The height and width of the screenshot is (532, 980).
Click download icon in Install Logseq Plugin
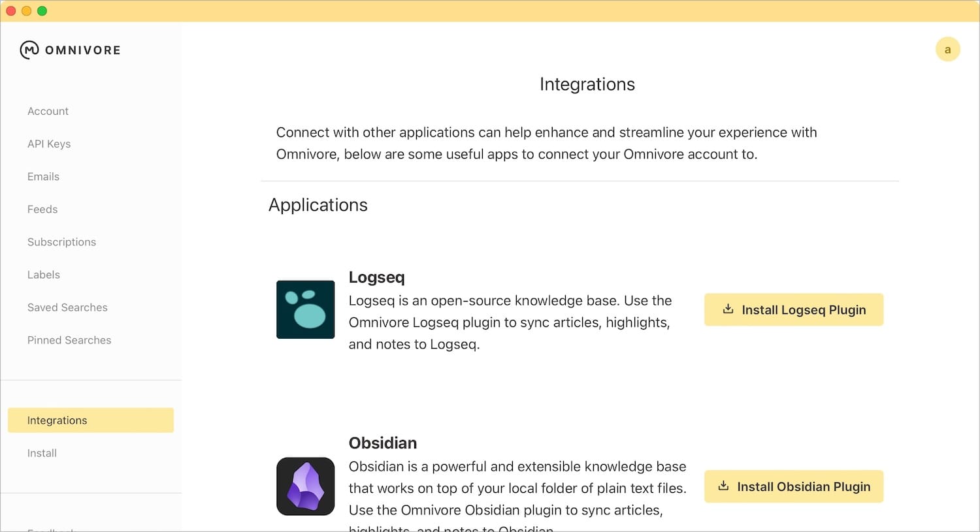728,309
